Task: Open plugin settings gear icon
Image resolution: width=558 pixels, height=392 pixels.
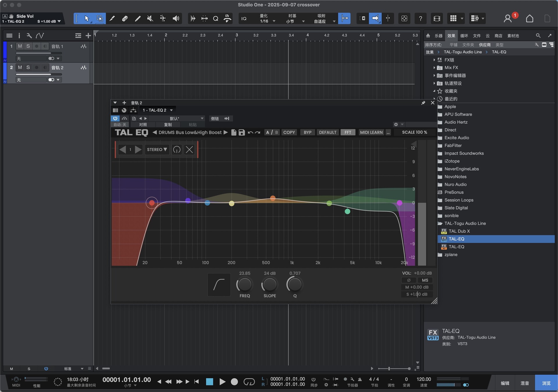Action: [396, 124]
